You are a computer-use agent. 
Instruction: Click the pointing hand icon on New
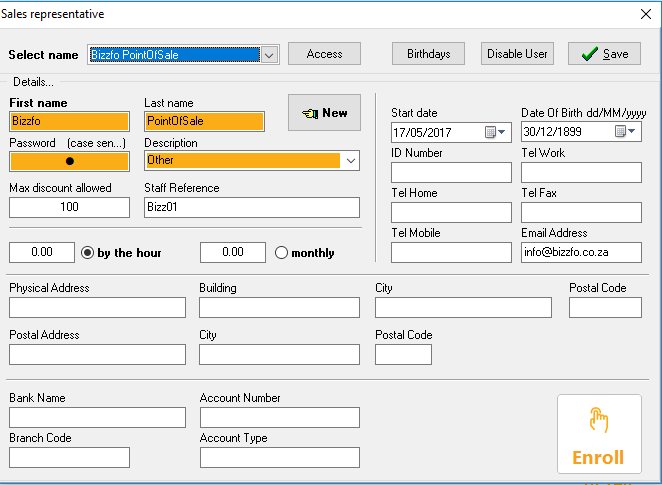click(x=310, y=113)
